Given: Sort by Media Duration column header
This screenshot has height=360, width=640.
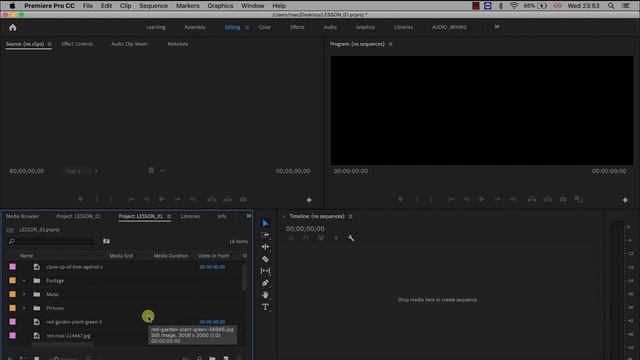Looking at the screenshot, I should tap(171, 256).
